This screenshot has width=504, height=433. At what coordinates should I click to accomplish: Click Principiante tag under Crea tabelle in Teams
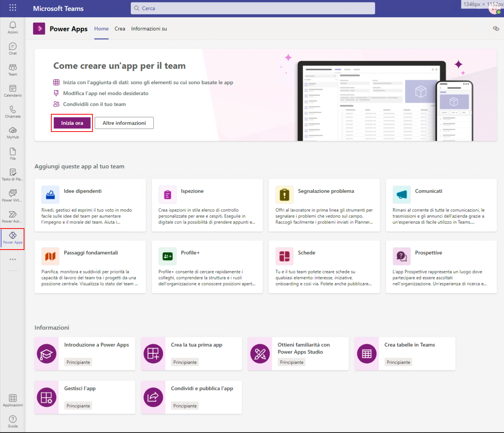pos(398,362)
